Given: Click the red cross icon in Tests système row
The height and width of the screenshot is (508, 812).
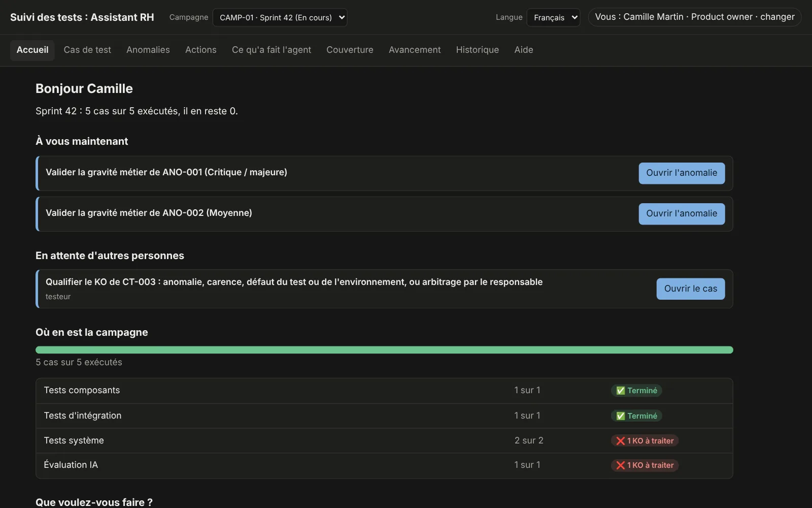Looking at the screenshot, I should point(620,441).
